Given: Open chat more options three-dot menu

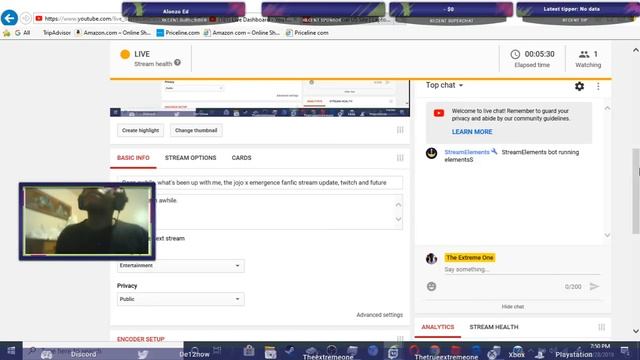Looking at the screenshot, I should click(598, 86).
